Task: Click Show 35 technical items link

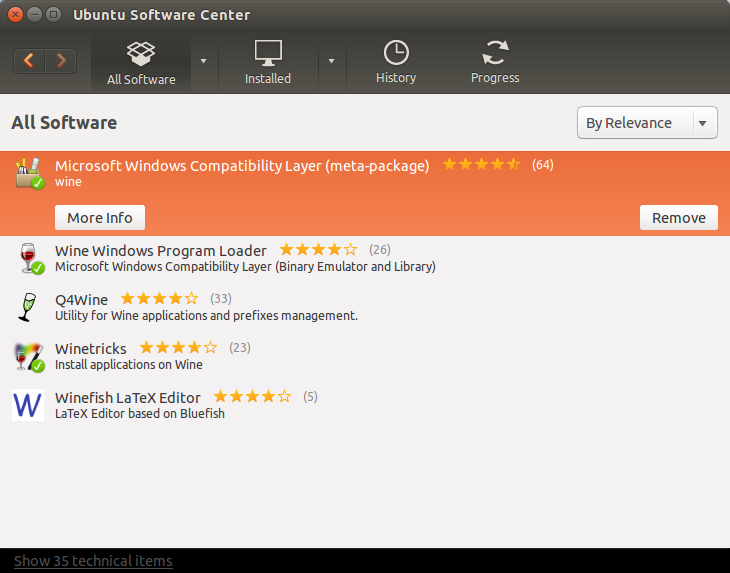Action: (x=93, y=561)
